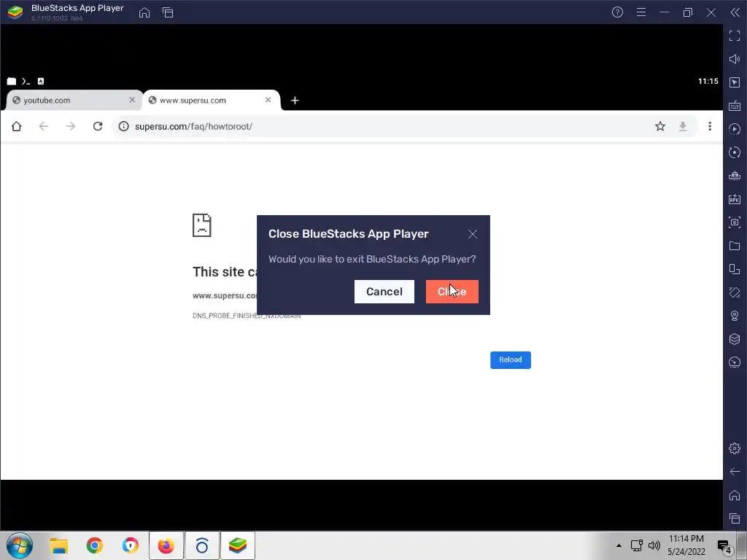Open the browser three-dot menu

(x=710, y=126)
